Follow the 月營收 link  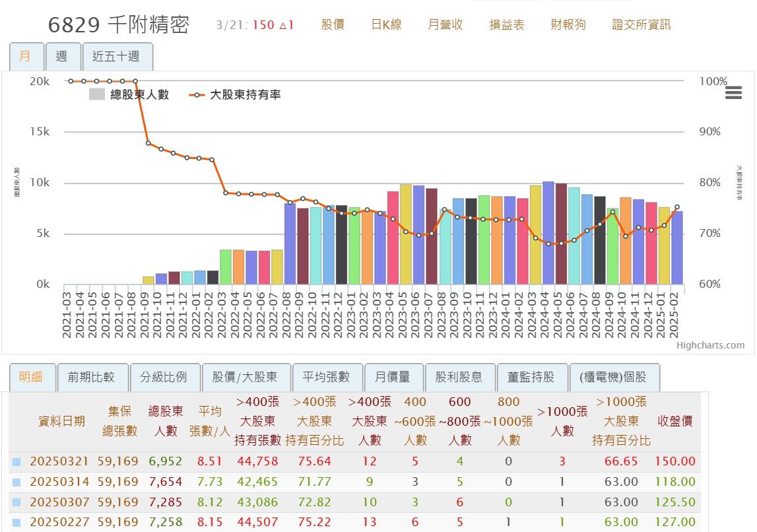(x=445, y=24)
